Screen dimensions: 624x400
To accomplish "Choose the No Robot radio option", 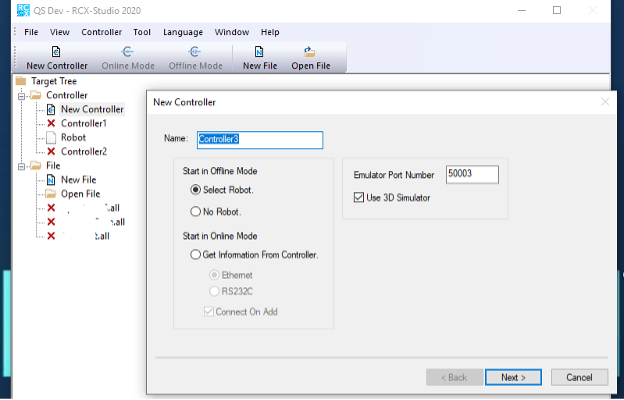I will coord(195,211).
